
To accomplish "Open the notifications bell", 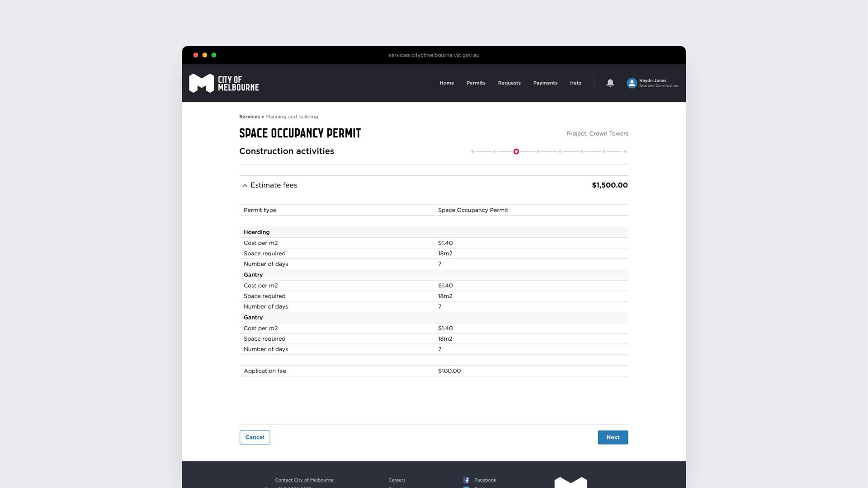I will pyautogui.click(x=610, y=83).
